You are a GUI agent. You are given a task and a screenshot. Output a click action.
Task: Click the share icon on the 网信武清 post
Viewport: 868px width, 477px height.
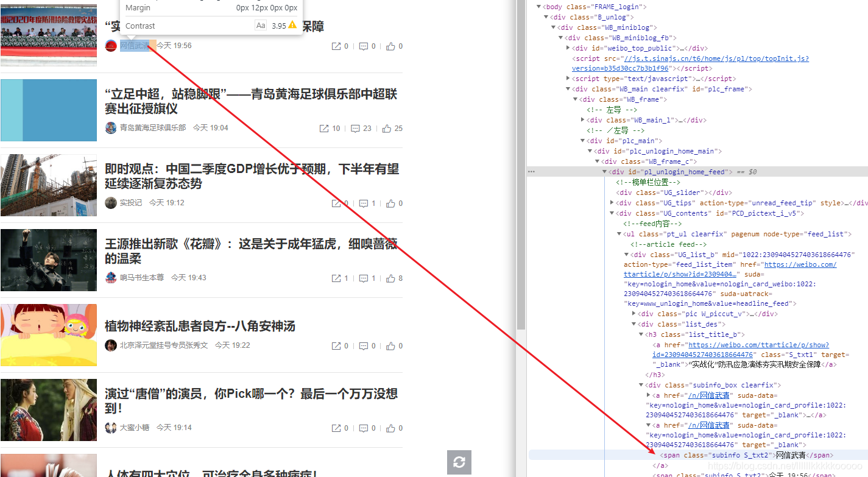pyautogui.click(x=336, y=46)
